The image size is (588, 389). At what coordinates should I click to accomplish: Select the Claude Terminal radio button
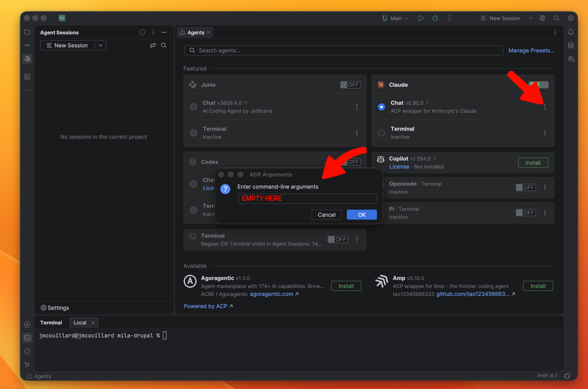coord(382,133)
